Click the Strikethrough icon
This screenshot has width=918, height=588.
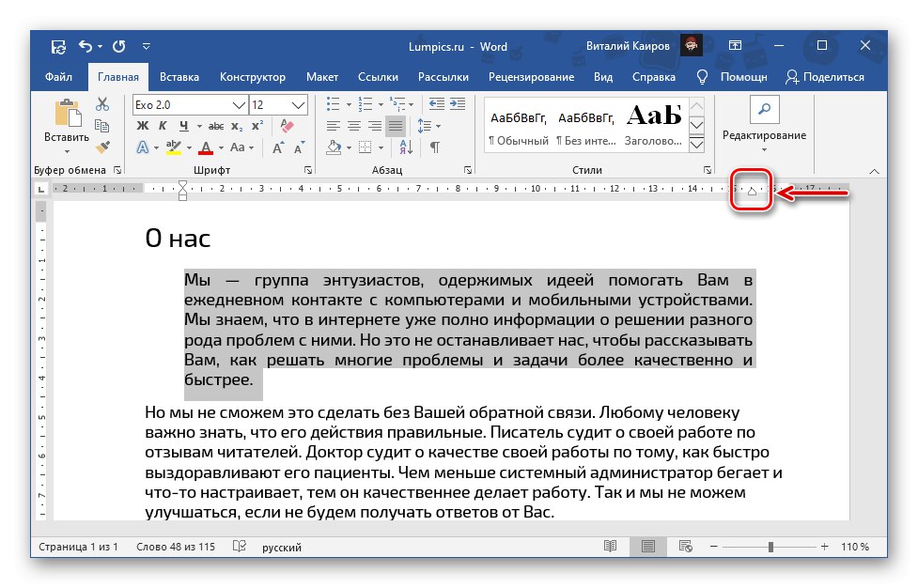pyautogui.click(x=216, y=125)
